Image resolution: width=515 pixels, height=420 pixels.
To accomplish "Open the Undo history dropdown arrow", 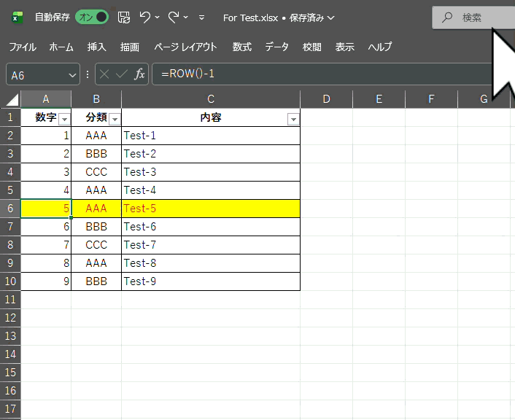I will coord(157,17).
